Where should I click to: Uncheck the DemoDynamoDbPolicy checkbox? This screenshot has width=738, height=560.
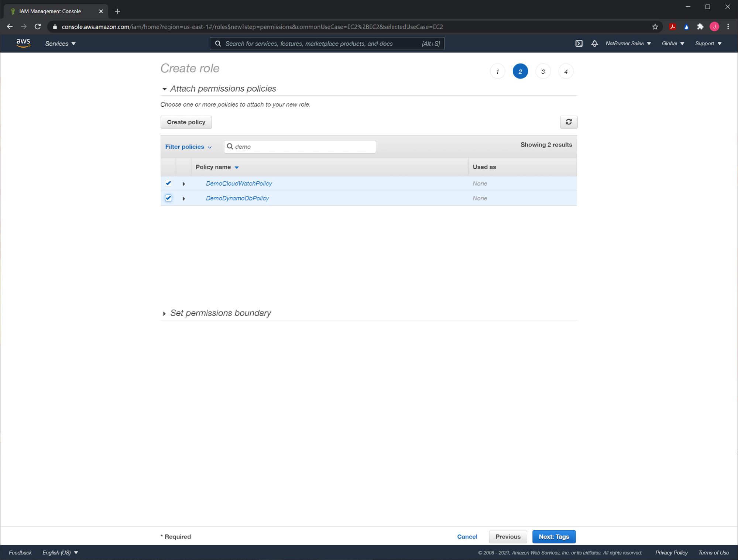pyautogui.click(x=168, y=198)
